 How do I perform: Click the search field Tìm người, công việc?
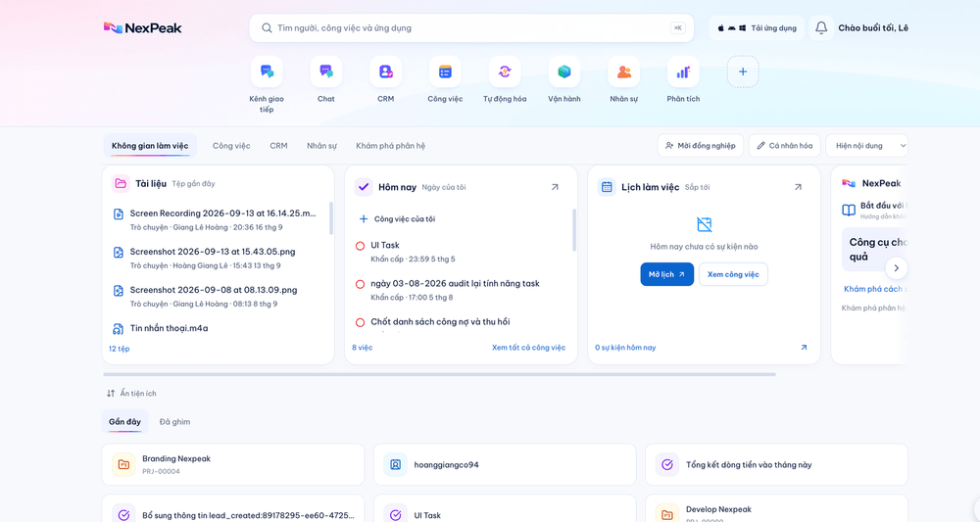(471, 28)
